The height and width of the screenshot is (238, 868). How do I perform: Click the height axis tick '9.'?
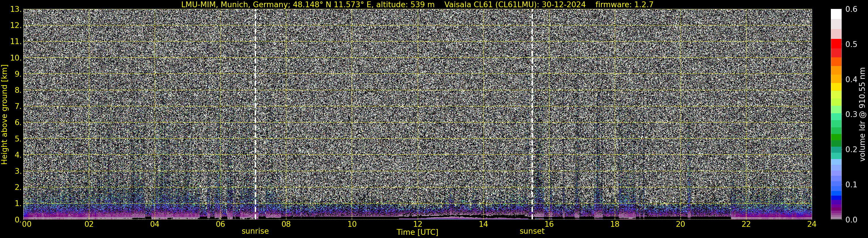pyautogui.click(x=18, y=74)
